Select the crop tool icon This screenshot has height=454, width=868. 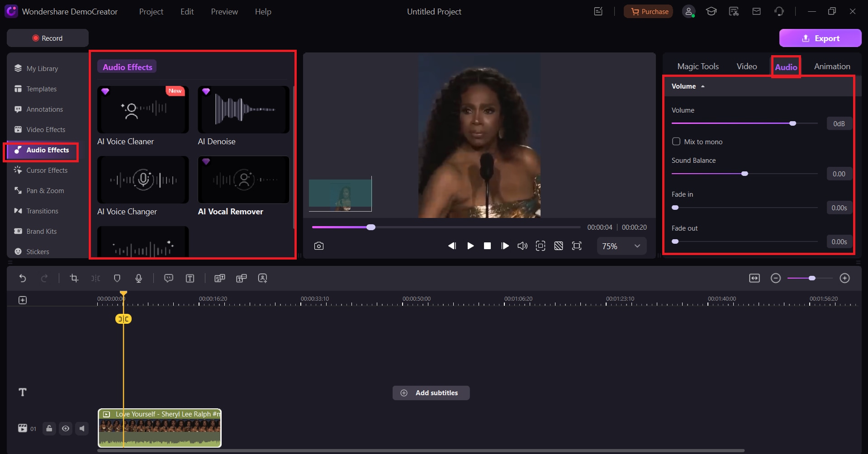[74, 278]
